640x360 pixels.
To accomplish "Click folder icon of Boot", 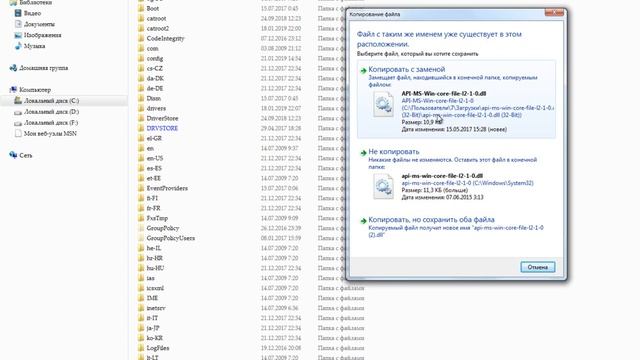I will (141, 8).
